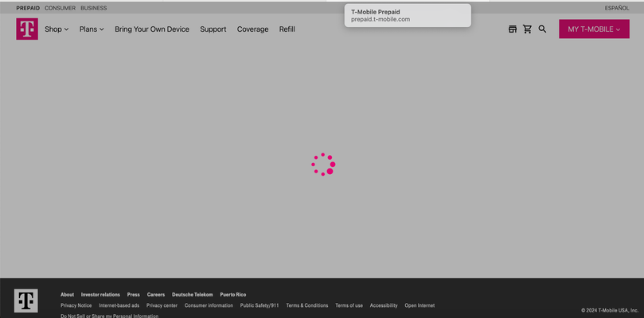Image resolution: width=644 pixels, height=318 pixels.
Task: Open the Coverage nav item
Action: coord(252,29)
